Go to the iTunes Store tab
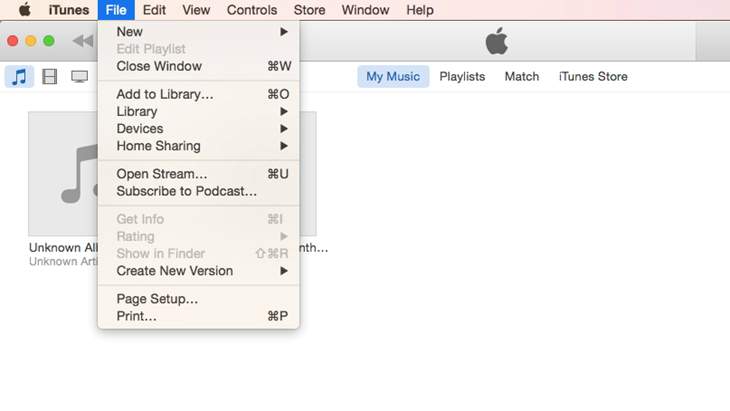Viewport: 730px width, 411px height. 593,77
